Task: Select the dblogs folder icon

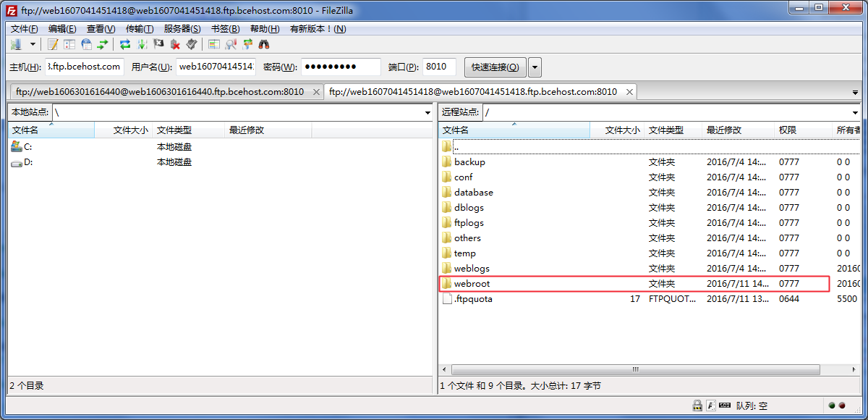Action: (x=446, y=208)
